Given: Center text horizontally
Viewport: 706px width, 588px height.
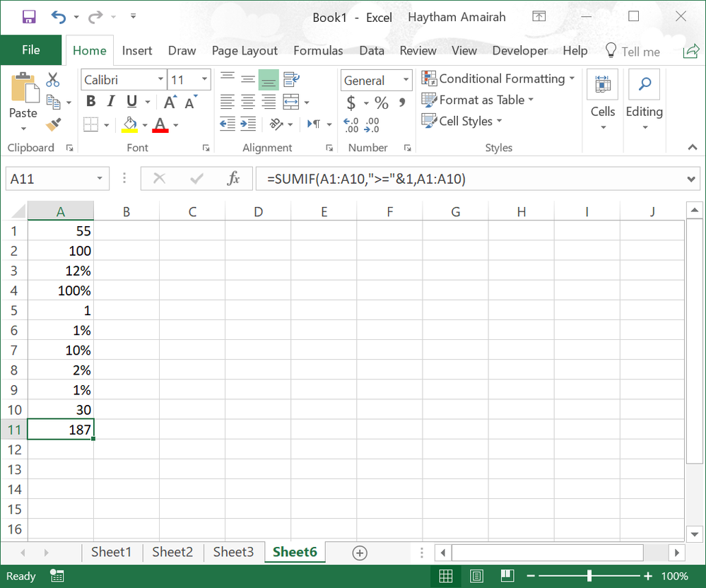Looking at the screenshot, I should click(x=247, y=102).
